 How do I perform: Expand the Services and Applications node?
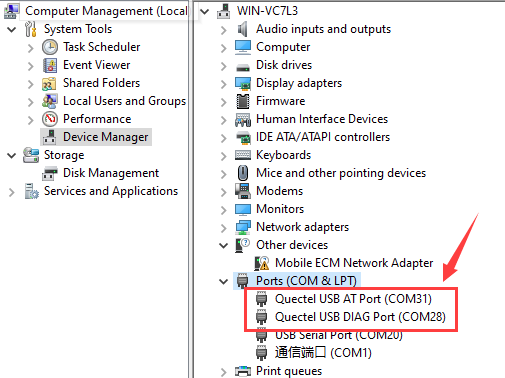pos(12,192)
